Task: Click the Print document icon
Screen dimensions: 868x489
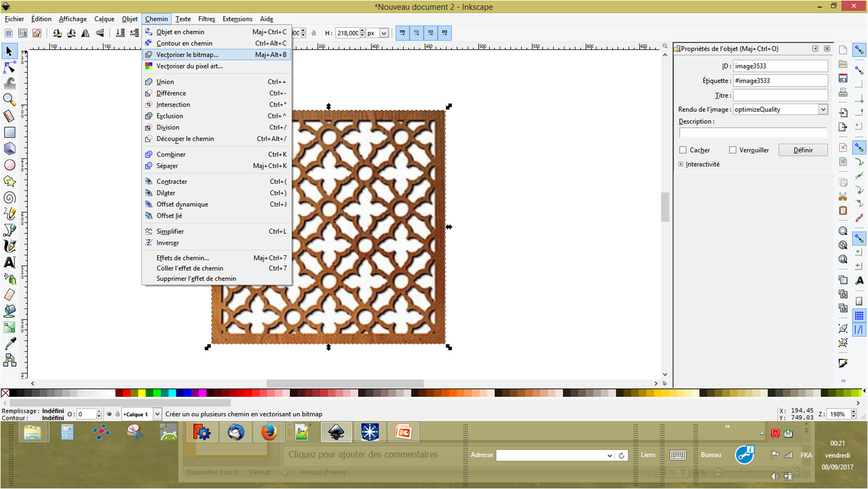Action: [843, 92]
